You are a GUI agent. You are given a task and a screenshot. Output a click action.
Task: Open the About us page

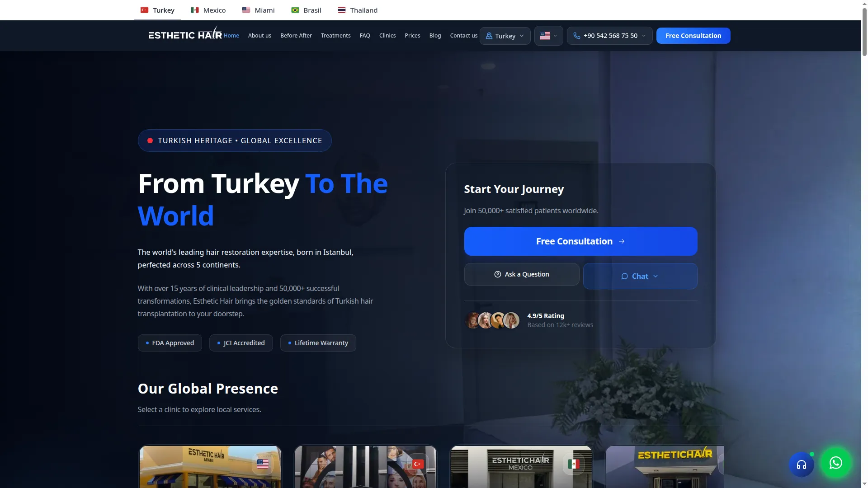coord(259,36)
